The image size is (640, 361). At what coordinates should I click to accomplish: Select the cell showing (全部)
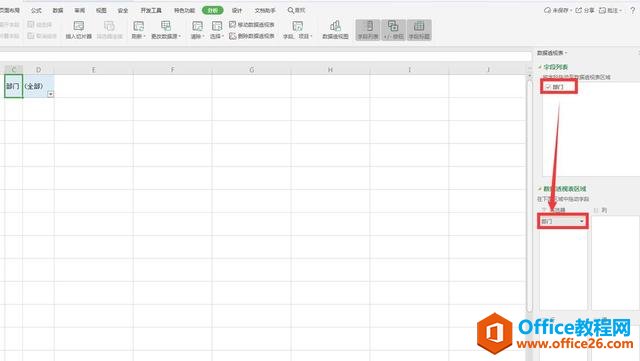click(x=38, y=86)
